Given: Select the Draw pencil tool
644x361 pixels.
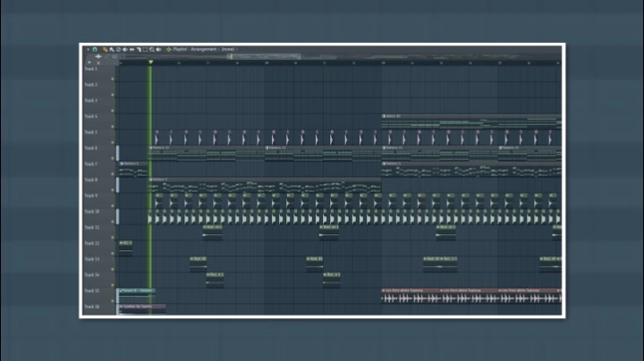Looking at the screenshot, I should pyautogui.click(x=106, y=49).
